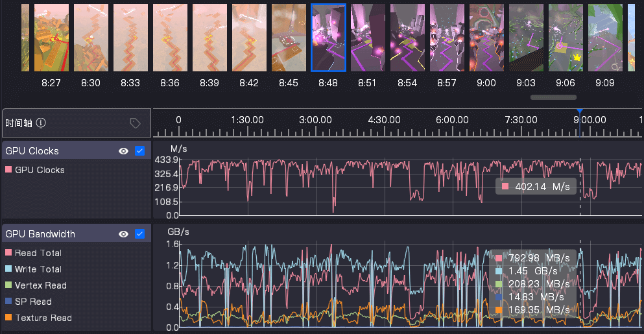The image size is (644, 334).
Task: Toggle GPU Bandwidth eye visibility icon
Action: click(x=123, y=234)
